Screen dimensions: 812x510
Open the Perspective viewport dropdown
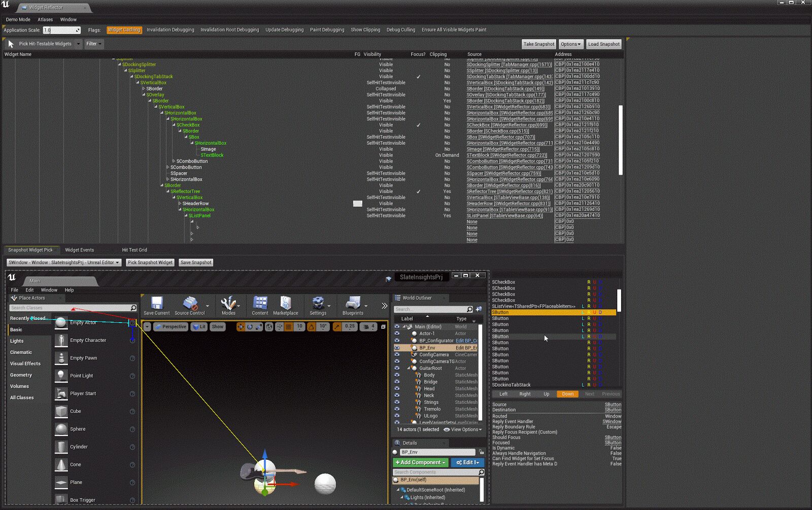tap(171, 327)
